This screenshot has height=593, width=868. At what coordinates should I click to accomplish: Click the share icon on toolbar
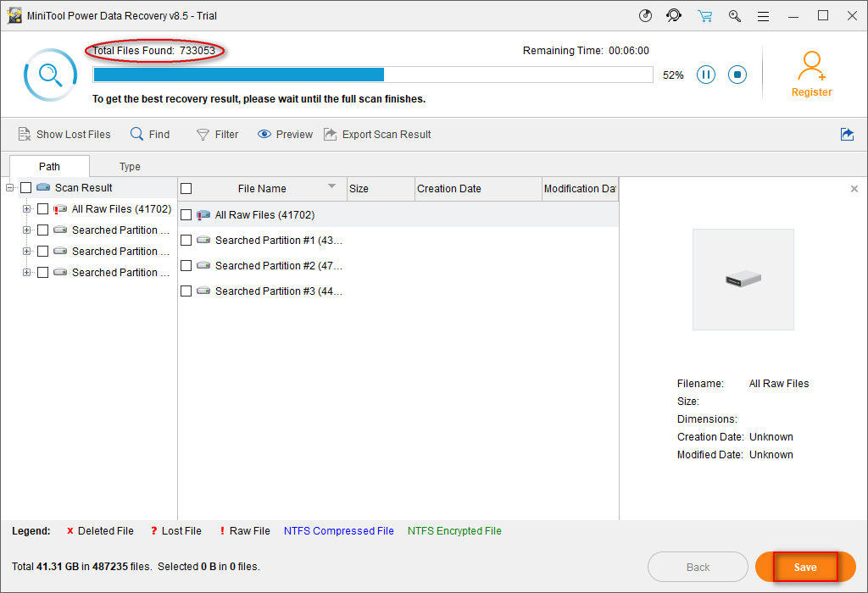tap(847, 134)
